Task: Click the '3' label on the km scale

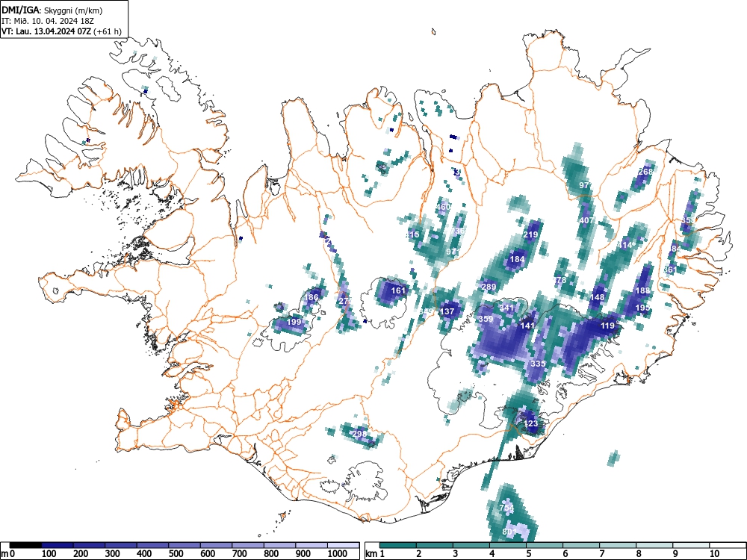Action: (x=456, y=554)
